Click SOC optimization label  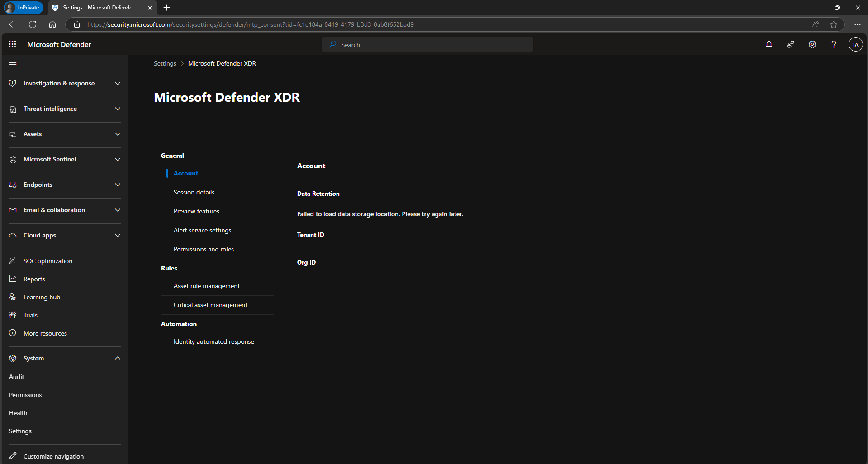point(48,261)
